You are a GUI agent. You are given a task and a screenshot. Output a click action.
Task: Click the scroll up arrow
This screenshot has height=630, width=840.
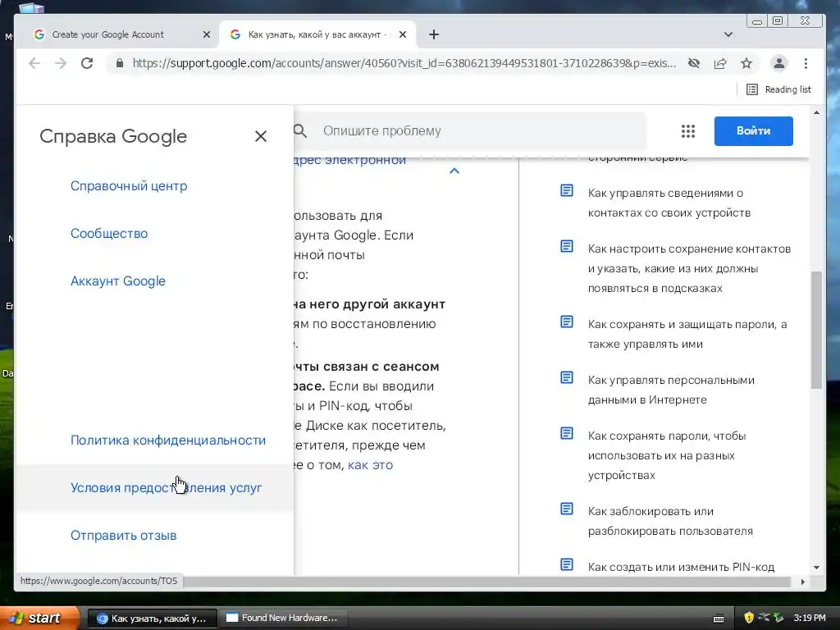816,112
